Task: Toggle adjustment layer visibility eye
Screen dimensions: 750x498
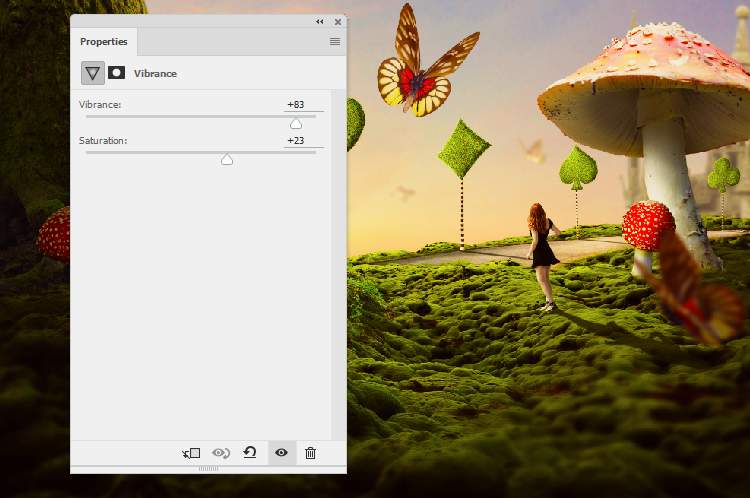Action: pyautogui.click(x=281, y=453)
